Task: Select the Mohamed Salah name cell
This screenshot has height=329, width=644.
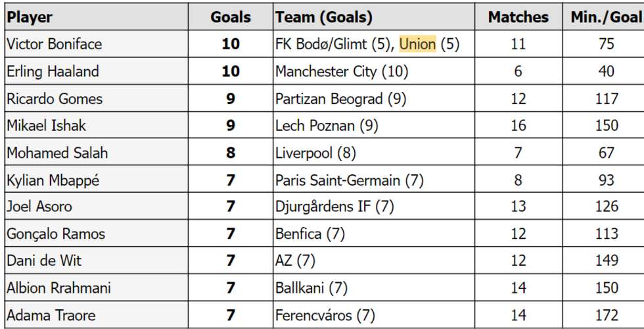Action: coord(57,153)
